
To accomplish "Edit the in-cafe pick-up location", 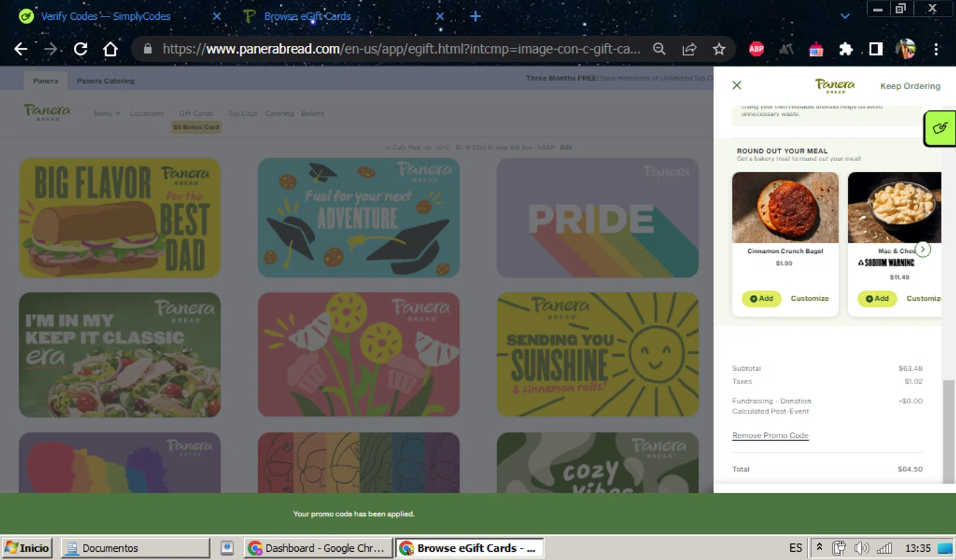I will click(x=566, y=147).
